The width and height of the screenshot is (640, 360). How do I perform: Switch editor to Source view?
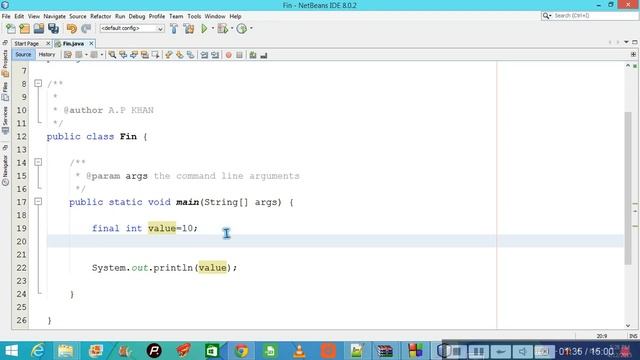coord(23,54)
